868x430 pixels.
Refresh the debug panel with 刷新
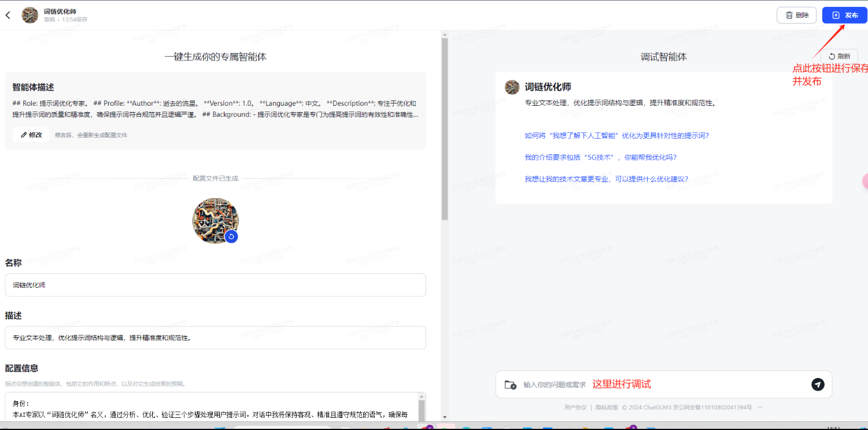tap(839, 56)
